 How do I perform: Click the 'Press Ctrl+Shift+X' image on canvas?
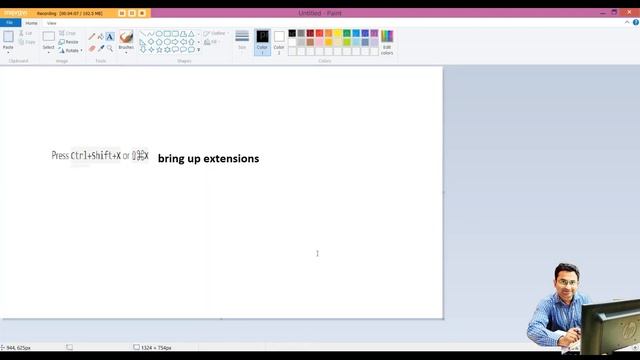tap(100, 156)
